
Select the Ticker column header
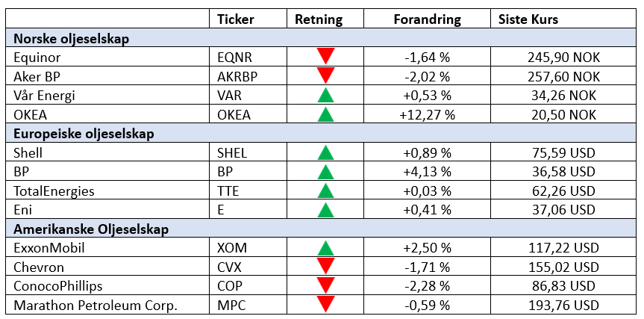pyautogui.click(x=236, y=19)
